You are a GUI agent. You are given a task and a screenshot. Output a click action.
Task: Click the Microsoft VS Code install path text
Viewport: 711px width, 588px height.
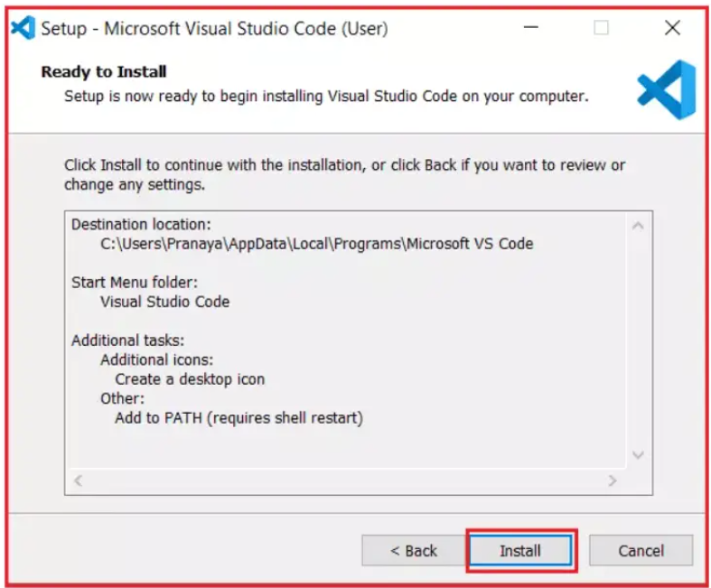[x=316, y=244]
